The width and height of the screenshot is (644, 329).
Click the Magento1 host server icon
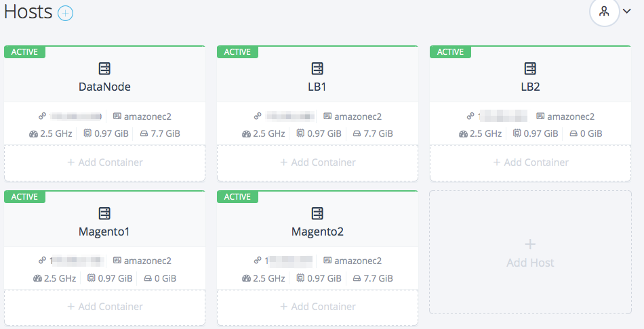pos(104,213)
